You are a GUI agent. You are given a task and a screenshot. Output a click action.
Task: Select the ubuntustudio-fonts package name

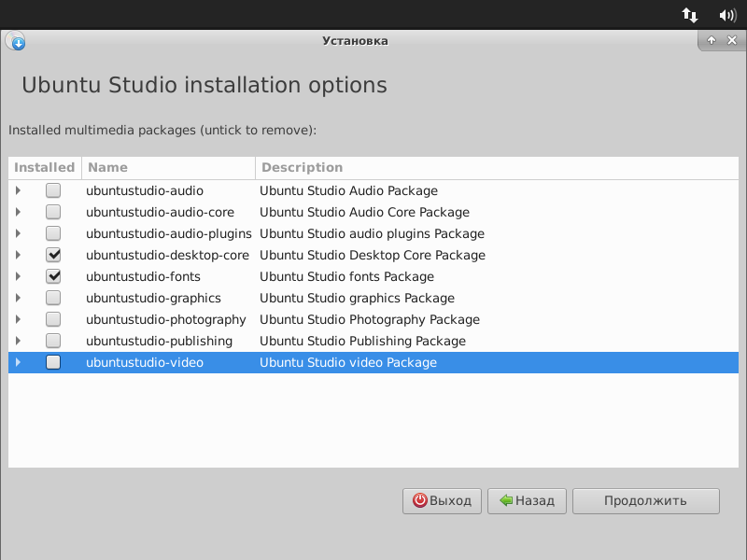pyautogui.click(x=144, y=276)
